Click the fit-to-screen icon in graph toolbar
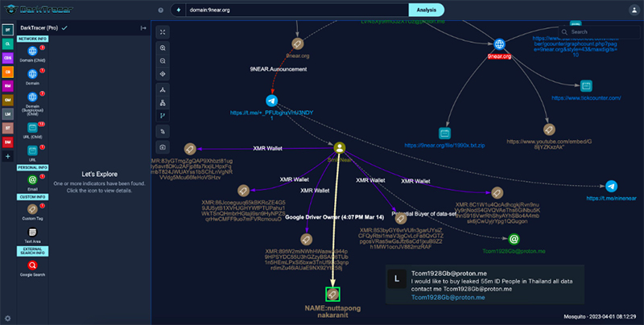Viewport: 644px width, 325px height. [x=163, y=32]
